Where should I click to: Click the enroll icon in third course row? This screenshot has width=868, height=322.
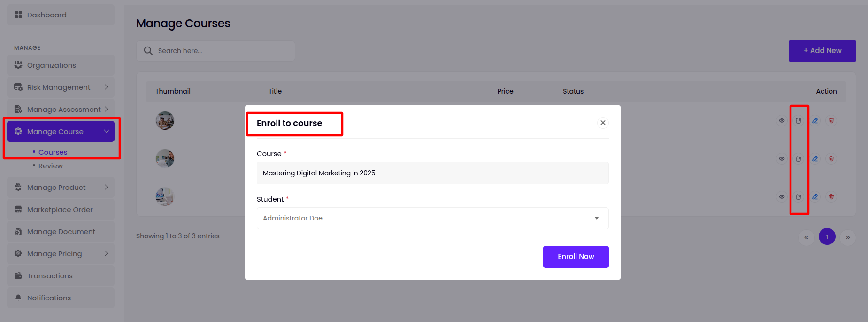click(x=798, y=197)
